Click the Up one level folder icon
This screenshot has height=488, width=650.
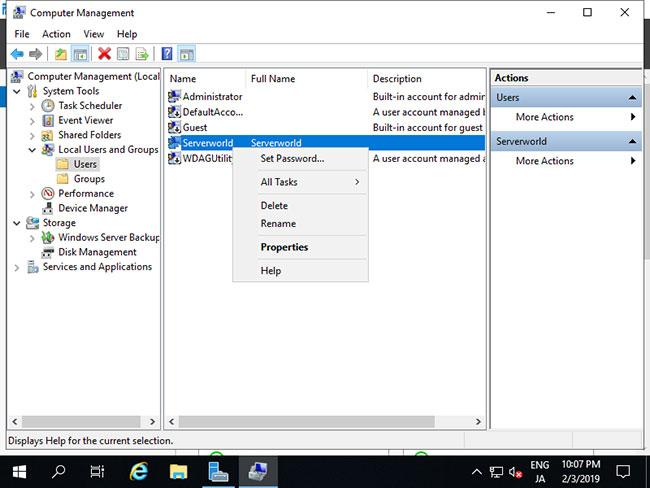tap(61, 54)
